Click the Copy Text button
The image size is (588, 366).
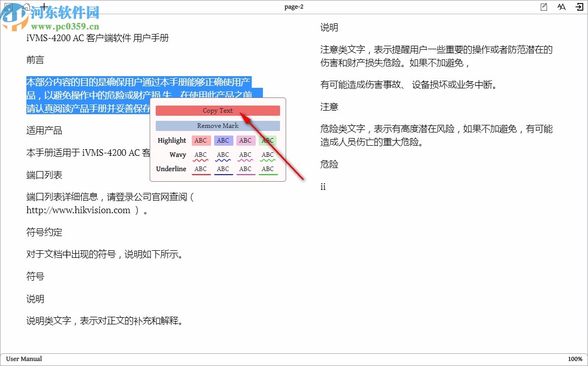218,110
